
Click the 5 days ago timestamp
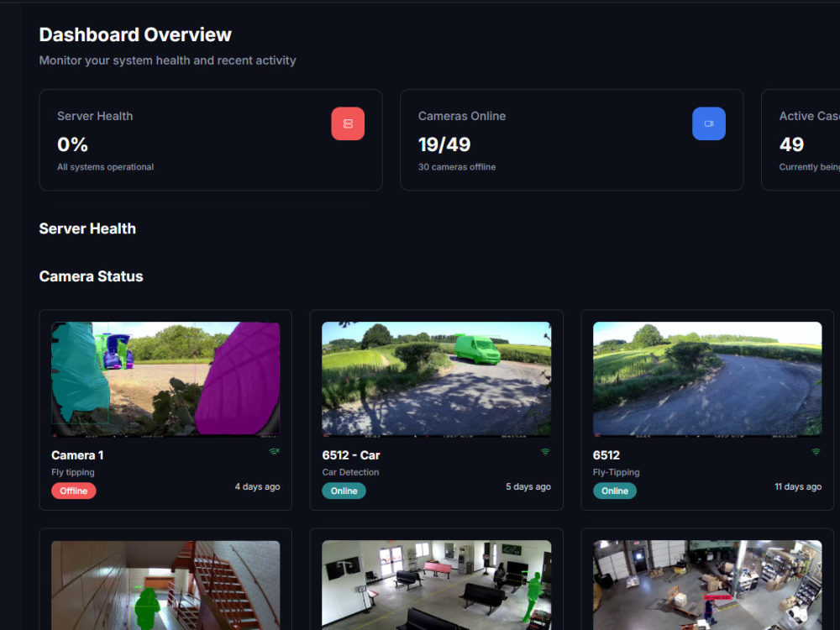pos(528,486)
